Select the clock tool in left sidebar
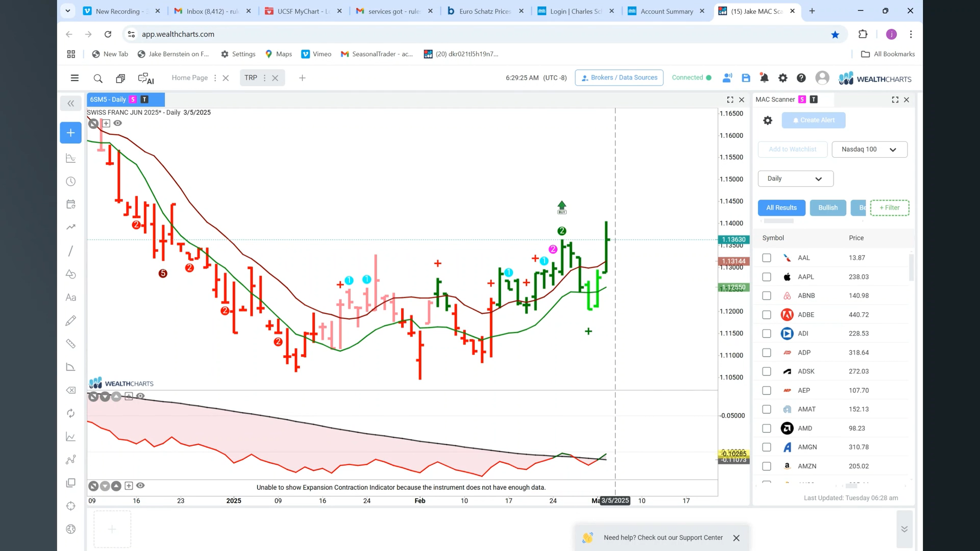 pos(71,182)
